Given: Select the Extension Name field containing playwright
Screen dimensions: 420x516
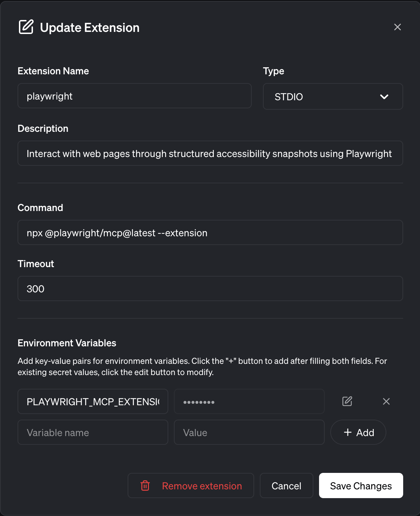Looking at the screenshot, I should click(134, 96).
